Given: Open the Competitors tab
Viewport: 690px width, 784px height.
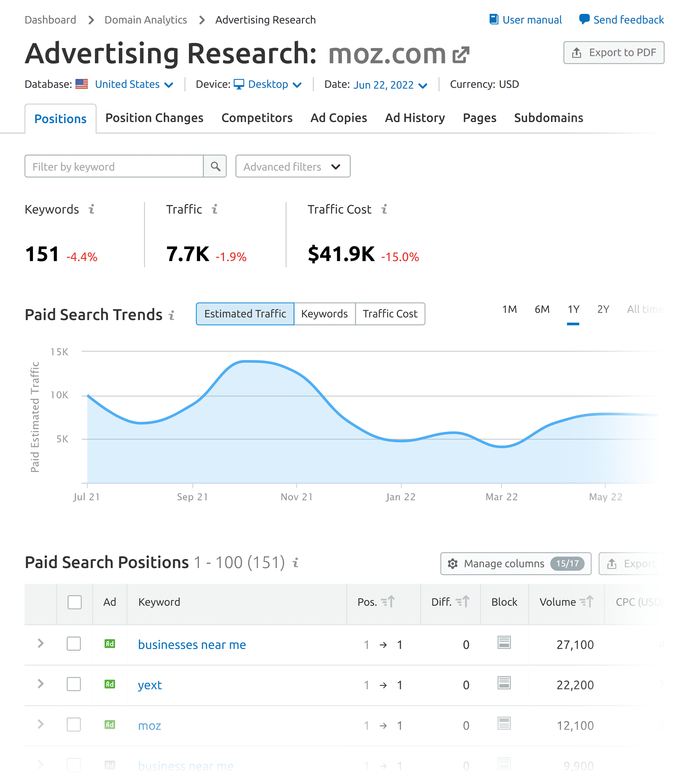Looking at the screenshot, I should pyautogui.click(x=257, y=118).
